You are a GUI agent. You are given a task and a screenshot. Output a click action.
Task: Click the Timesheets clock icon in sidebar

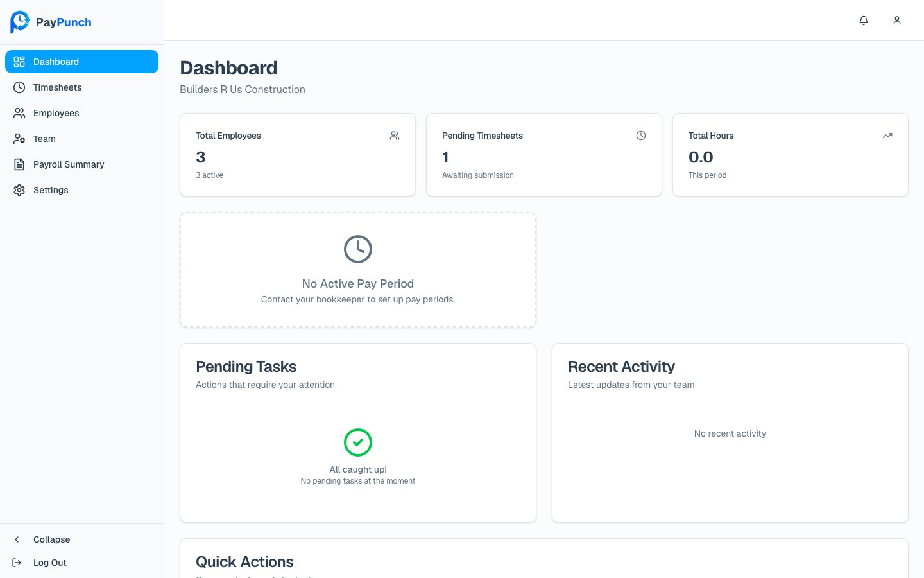pyautogui.click(x=19, y=87)
